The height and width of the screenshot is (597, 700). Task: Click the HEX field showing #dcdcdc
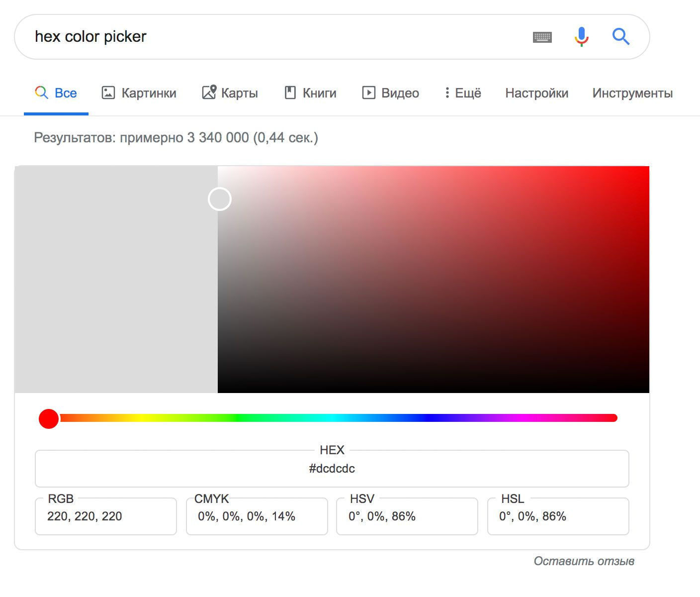[x=332, y=469]
